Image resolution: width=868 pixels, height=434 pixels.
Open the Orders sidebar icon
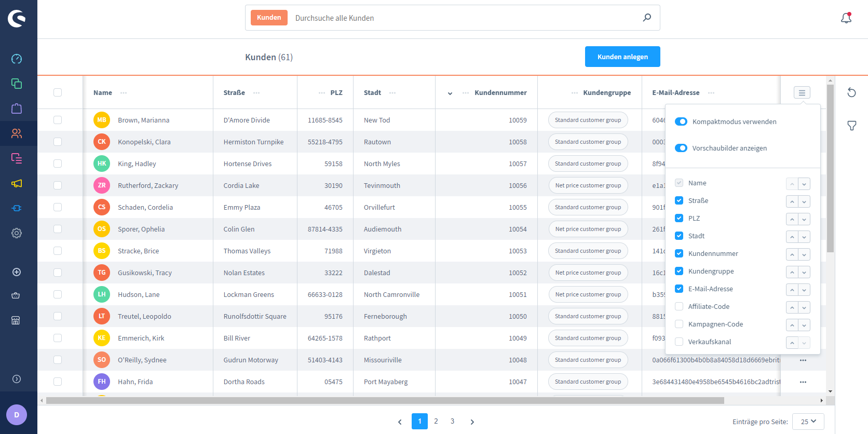click(17, 108)
